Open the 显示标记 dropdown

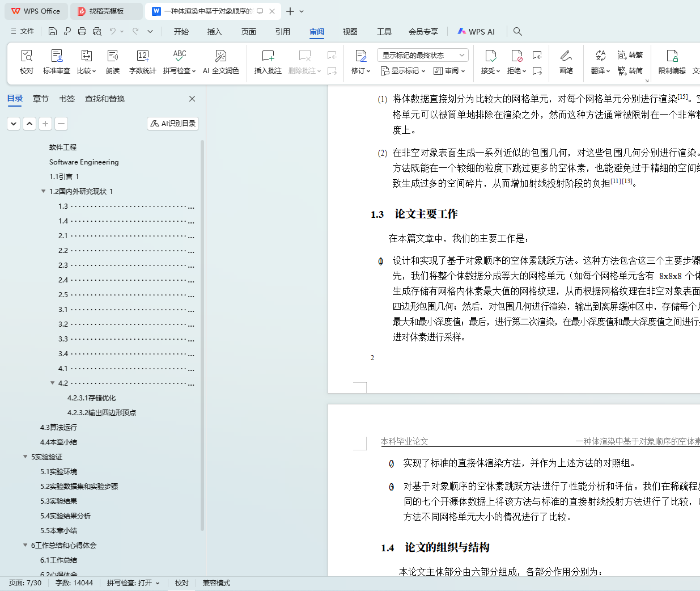tap(403, 71)
